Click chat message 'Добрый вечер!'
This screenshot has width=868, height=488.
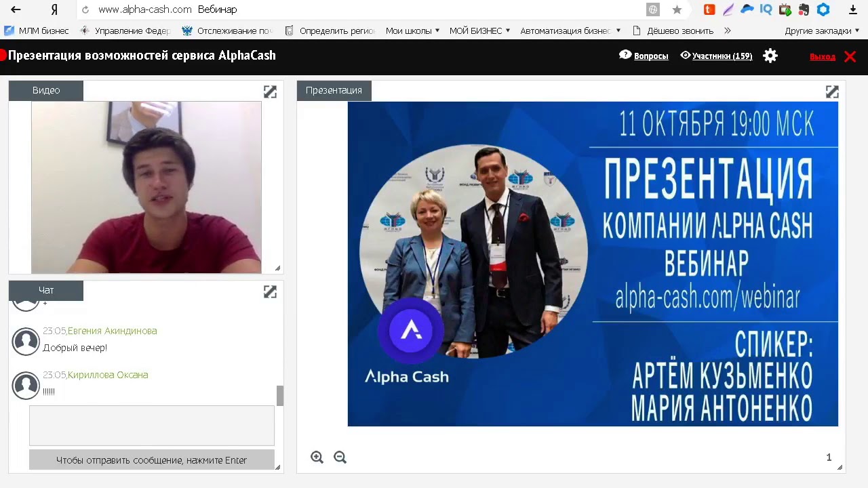click(x=75, y=348)
